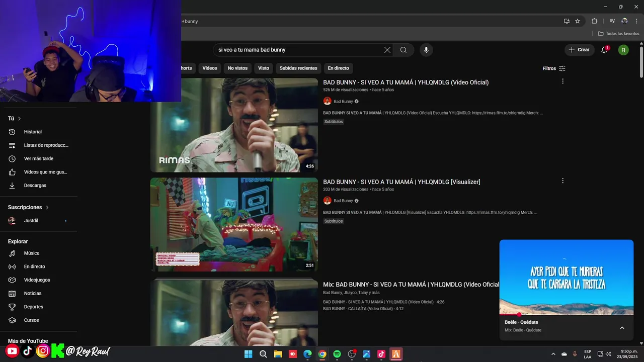Open Bad Bunny channel under Video Oficial

[344, 102]
